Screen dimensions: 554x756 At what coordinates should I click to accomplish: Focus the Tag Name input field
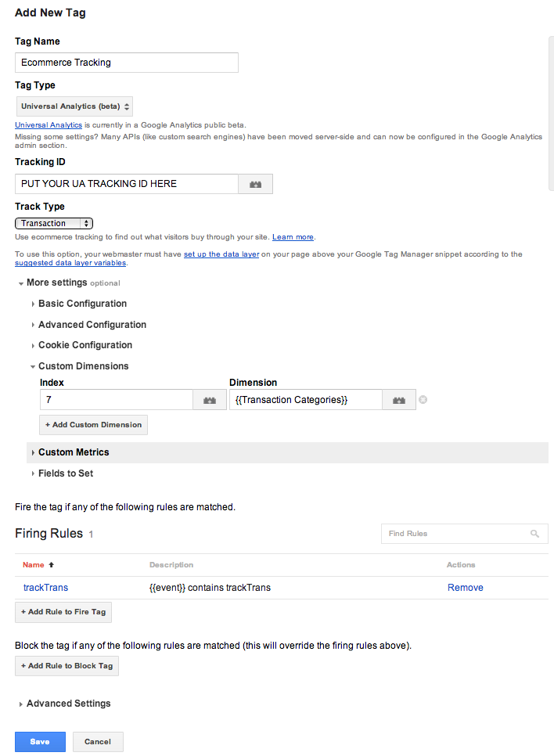(x=127, y=63)
